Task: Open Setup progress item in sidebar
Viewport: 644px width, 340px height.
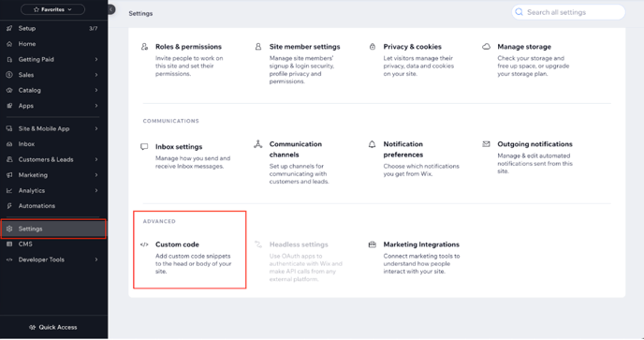Action: [53, 29]
